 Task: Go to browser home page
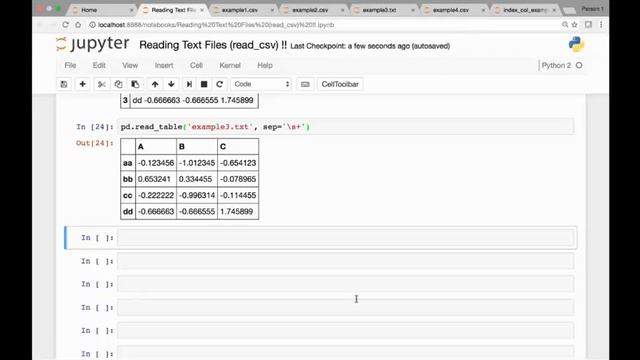tap(78, 25)
